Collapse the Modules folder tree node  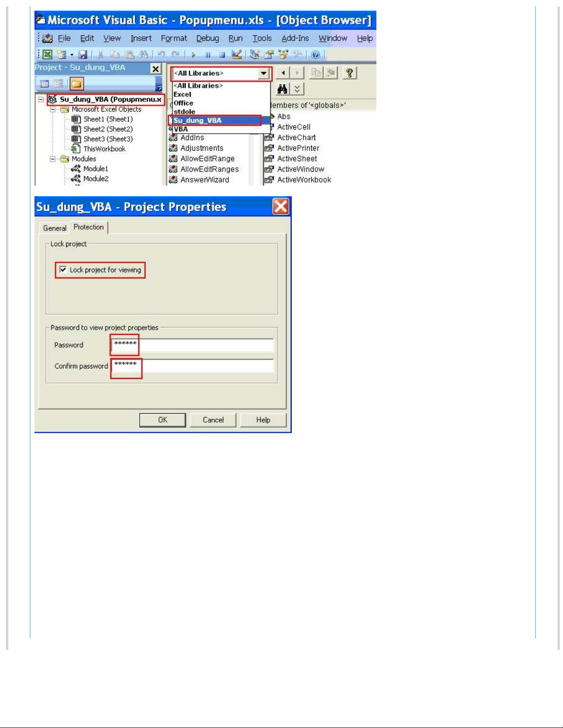coord(53,159)
